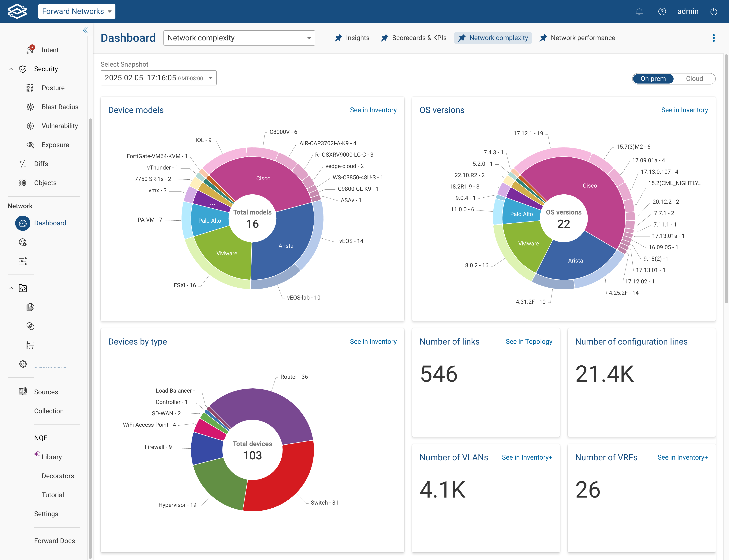Open the Vulnerability section

point(60,126)
